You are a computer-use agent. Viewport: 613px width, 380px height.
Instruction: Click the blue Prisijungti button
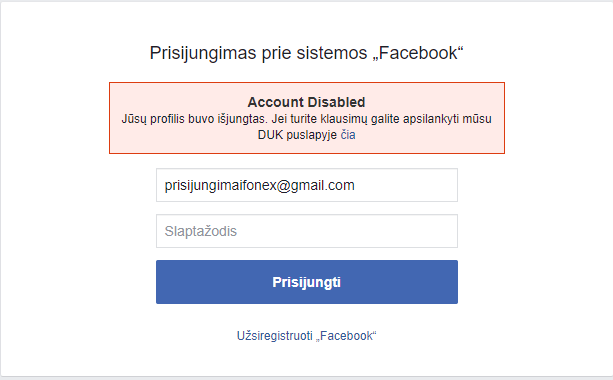point(307,282)
